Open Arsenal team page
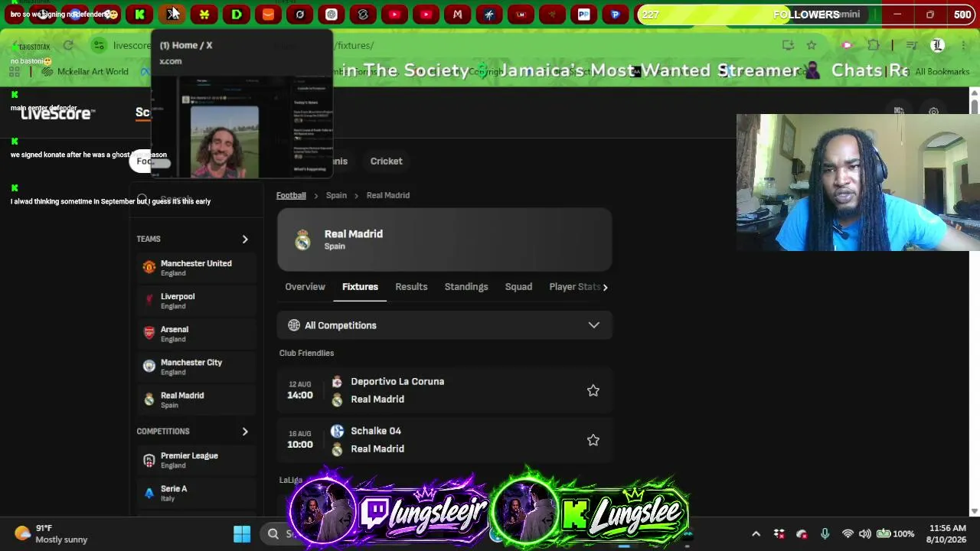Viewport: 980px width, 551px height. point(195,334)
